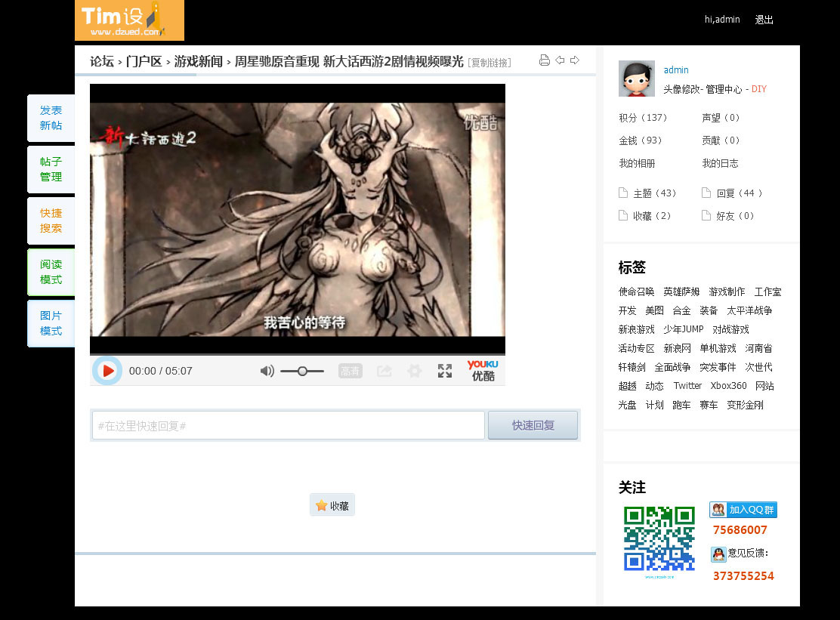Select the 单机游戏 tag
The width and height of the screenshot is (840, 620).
718,349
